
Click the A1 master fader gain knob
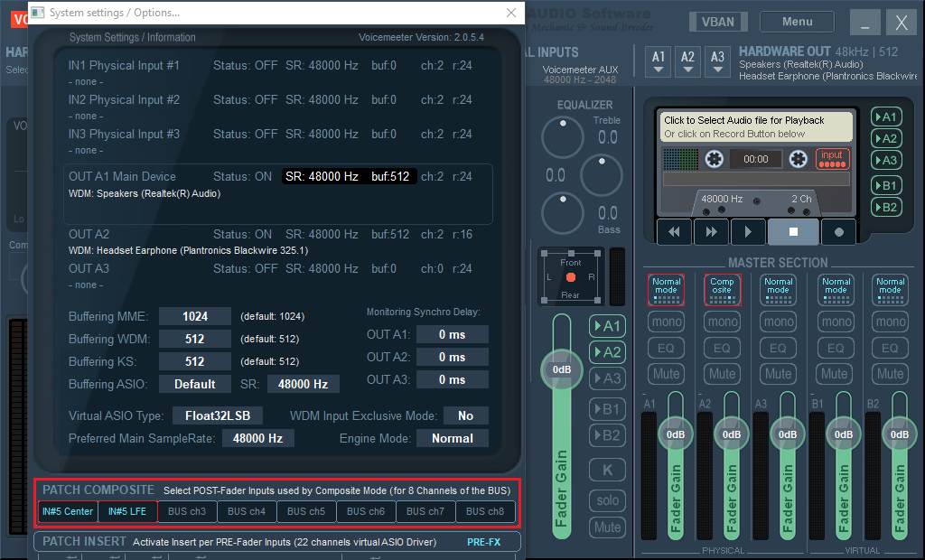(x=676, y=434)
